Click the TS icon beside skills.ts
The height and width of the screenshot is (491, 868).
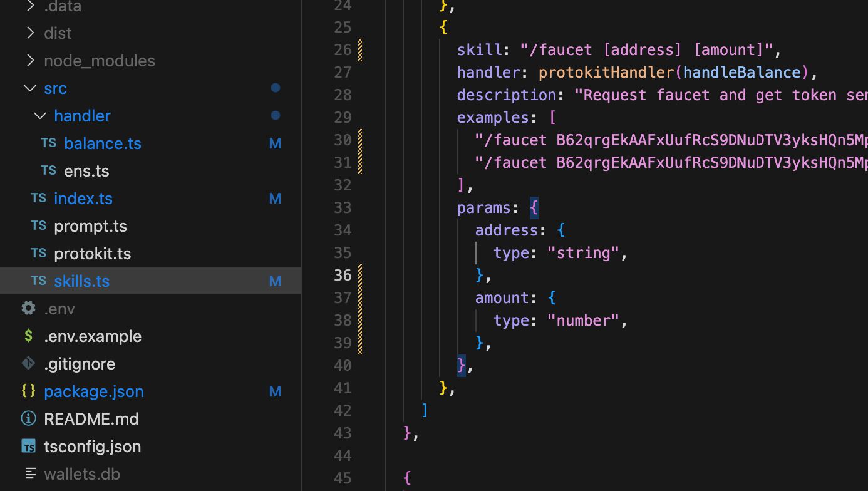39,281
